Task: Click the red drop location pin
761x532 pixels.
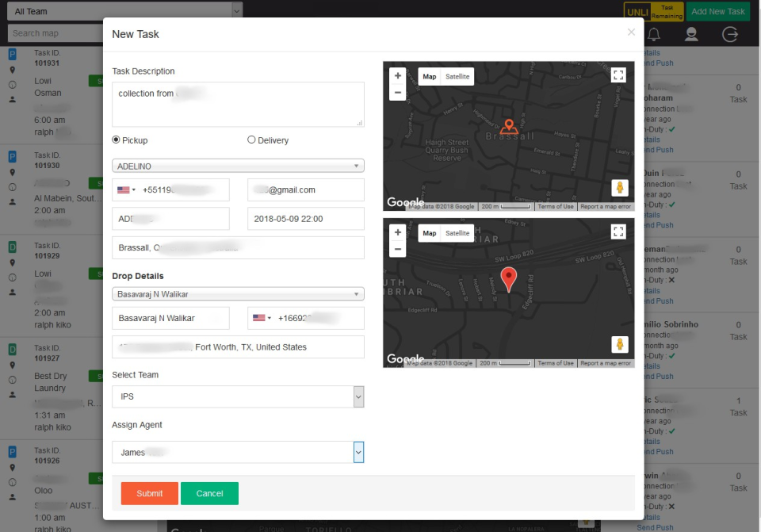Action: point(508,279)
